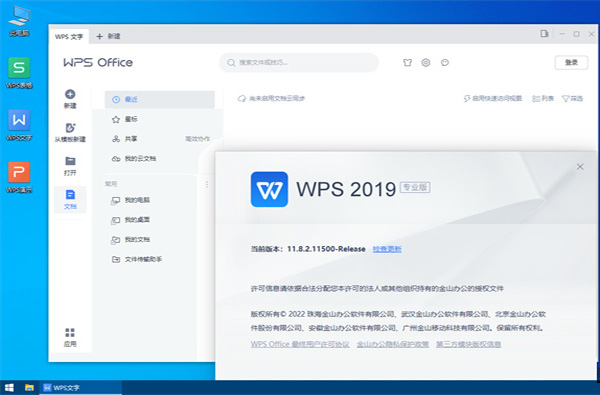The width and height of the screenshot is (600, 395).
Task: Open the settings hexagon icon
Action: click(426, 62)
